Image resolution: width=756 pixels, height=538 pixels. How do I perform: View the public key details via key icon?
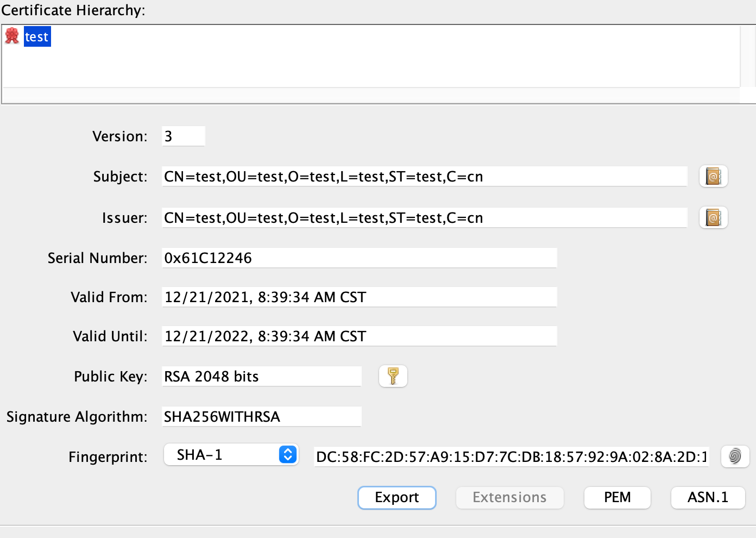[393, 376]
